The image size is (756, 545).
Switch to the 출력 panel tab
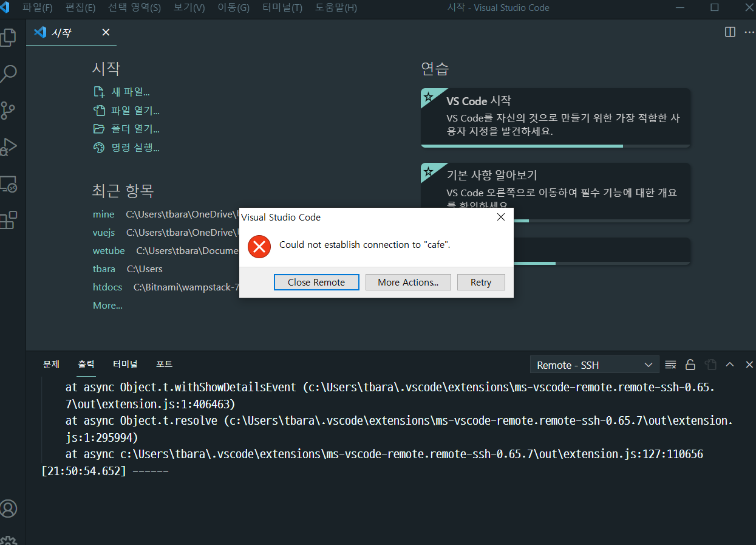86,364
